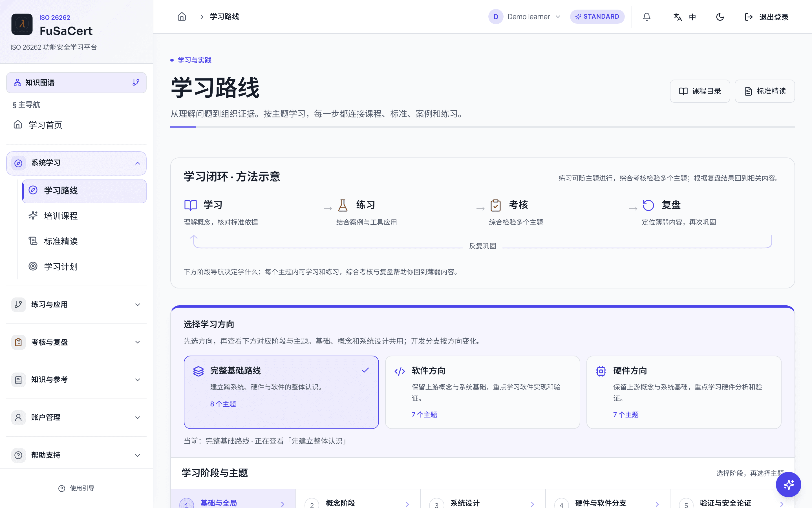Click 使用引导 at the sidebar bottom
812x508 pixels.
[76, 488]
